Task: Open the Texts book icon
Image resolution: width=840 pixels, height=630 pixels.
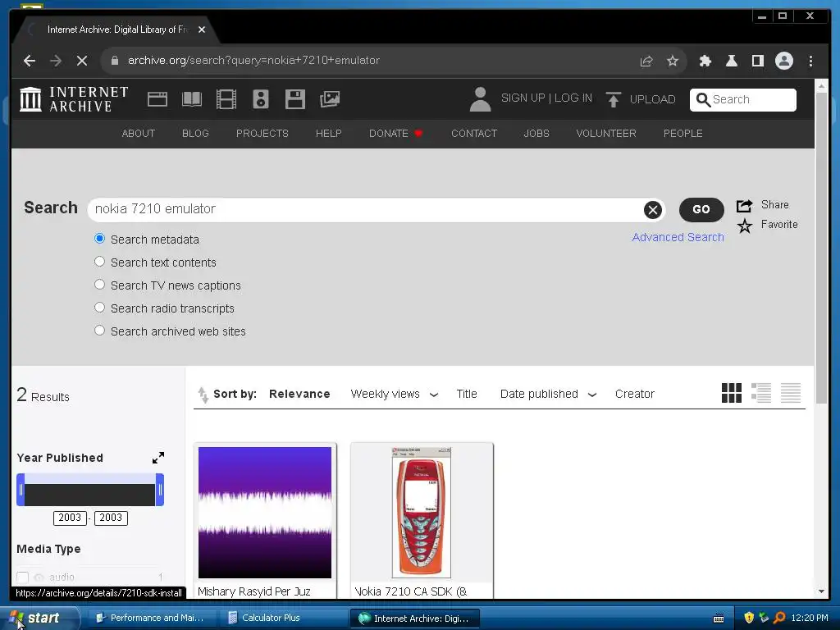Action: pos(192,99)
